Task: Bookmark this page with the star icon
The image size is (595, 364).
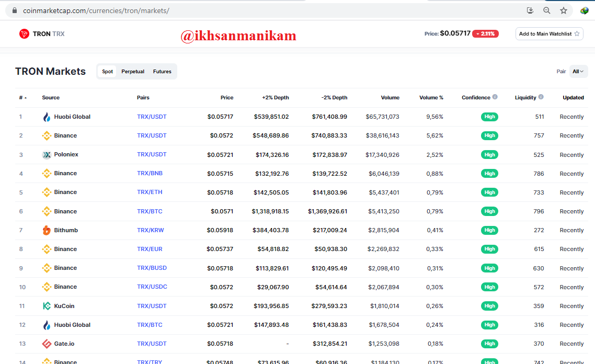Action: (x=564, y=10)
